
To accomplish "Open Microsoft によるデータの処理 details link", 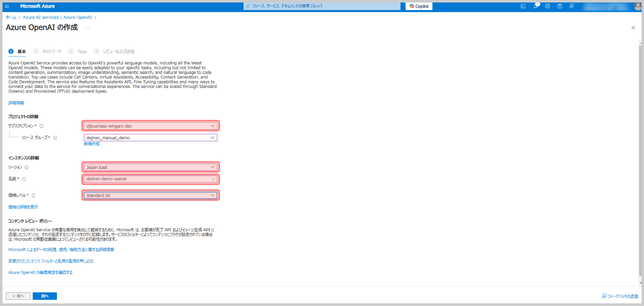I will point(61,250).
